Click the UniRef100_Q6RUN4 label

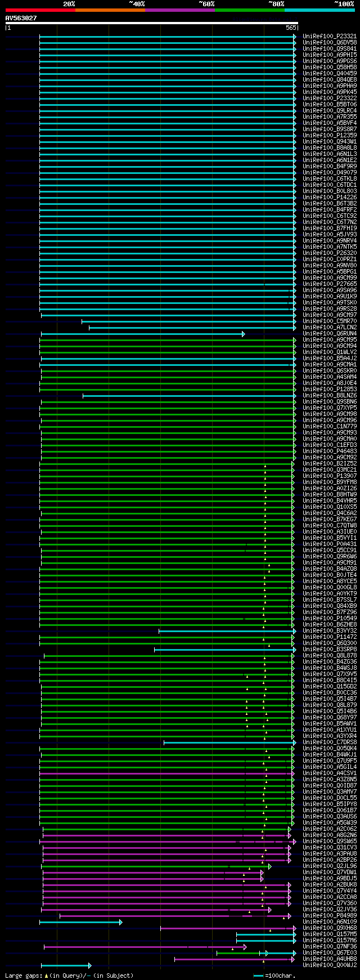click(330, 333)
